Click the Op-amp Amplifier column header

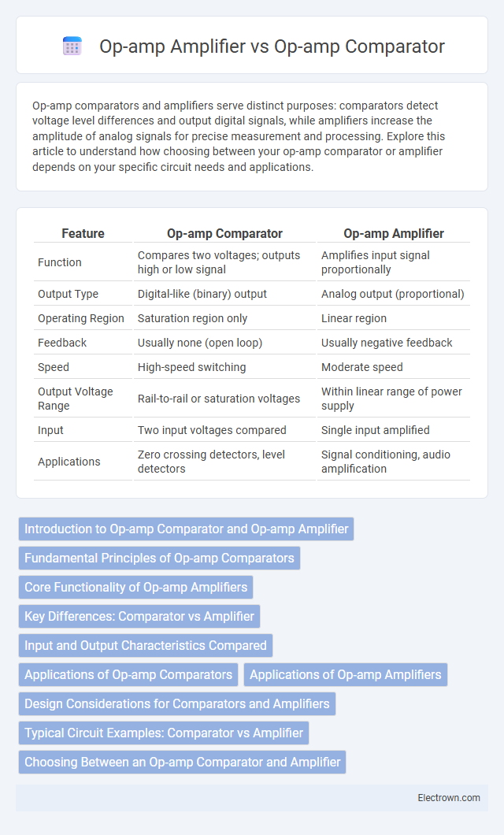pyautogui.click(x=394, y=233)
